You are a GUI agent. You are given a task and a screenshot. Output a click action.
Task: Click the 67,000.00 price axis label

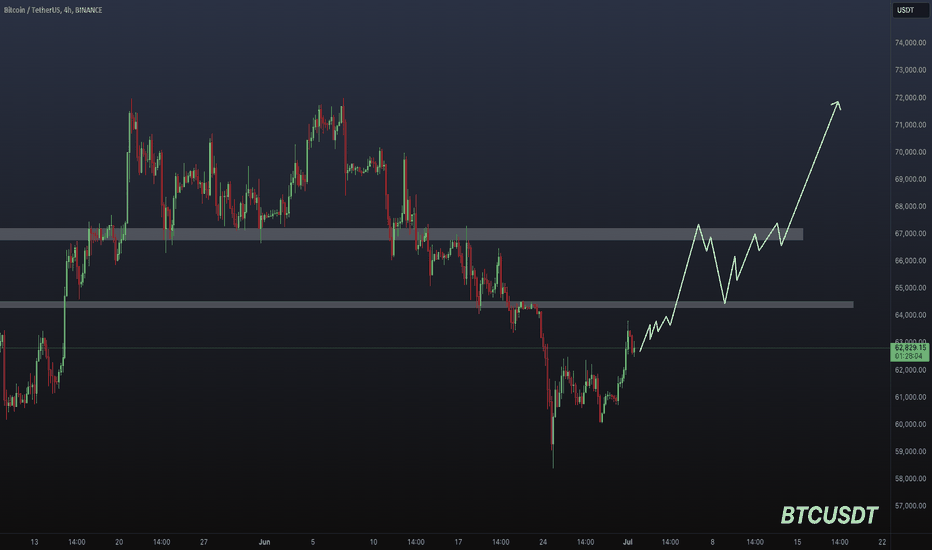click(x=910, y=234)
